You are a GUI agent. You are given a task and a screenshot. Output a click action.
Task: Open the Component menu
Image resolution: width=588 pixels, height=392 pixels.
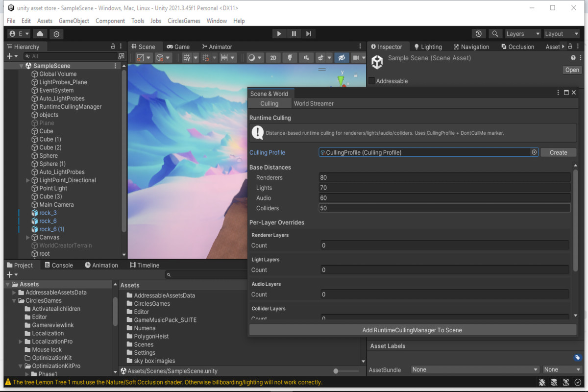(x=110, y=21)
